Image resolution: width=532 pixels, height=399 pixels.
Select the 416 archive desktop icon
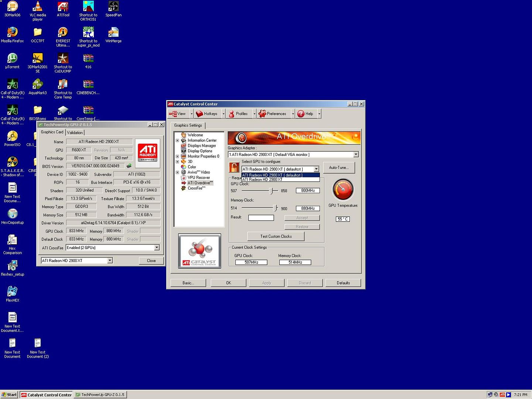point(88,61)
